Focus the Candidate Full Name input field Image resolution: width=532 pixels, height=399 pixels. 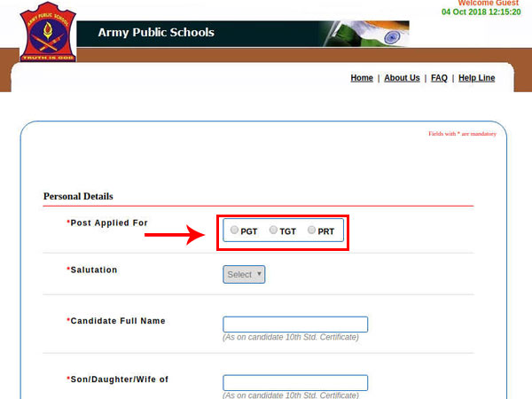pos(295,325)
